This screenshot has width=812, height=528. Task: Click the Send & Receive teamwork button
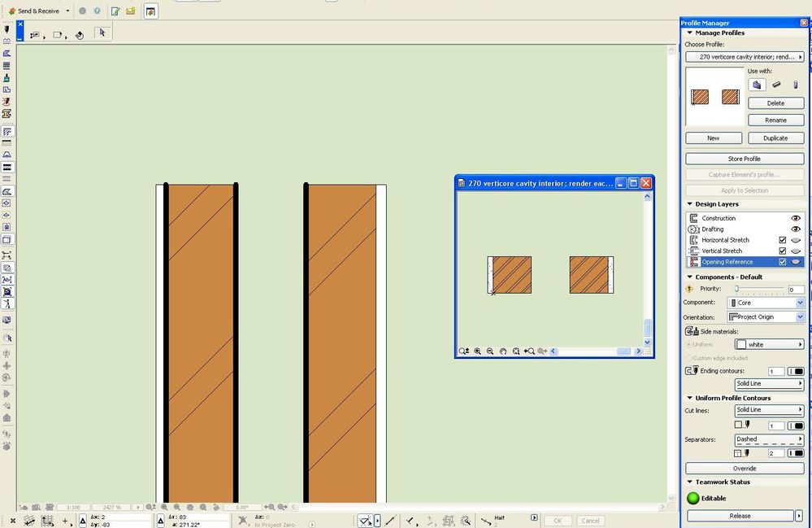point(33,11)
